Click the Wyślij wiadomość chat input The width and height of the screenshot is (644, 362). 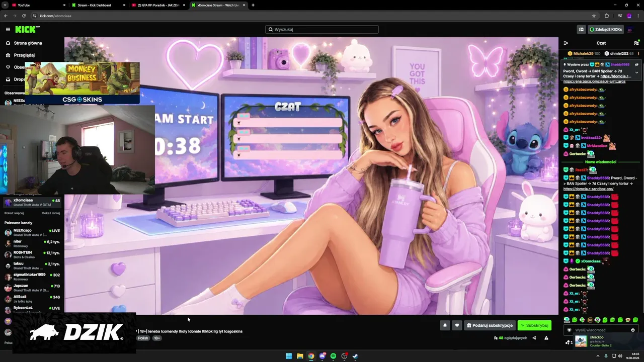601,330
